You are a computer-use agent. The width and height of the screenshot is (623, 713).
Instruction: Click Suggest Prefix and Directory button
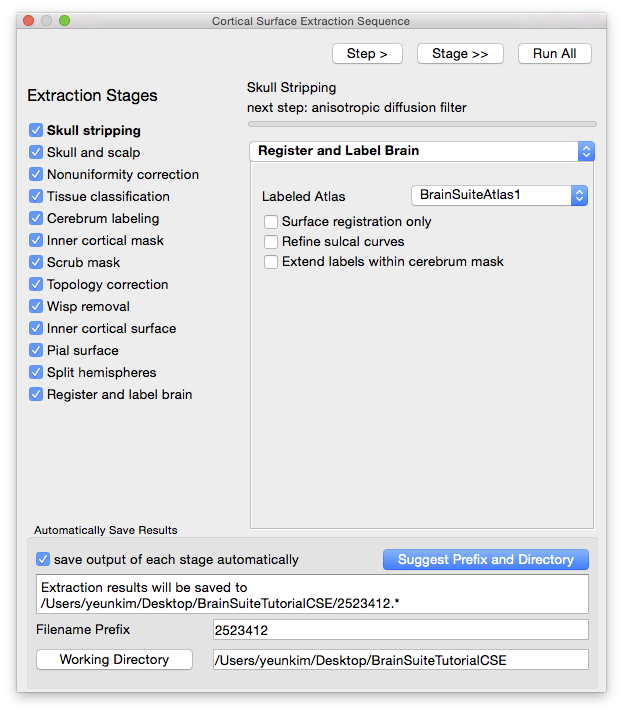(485, 559)
